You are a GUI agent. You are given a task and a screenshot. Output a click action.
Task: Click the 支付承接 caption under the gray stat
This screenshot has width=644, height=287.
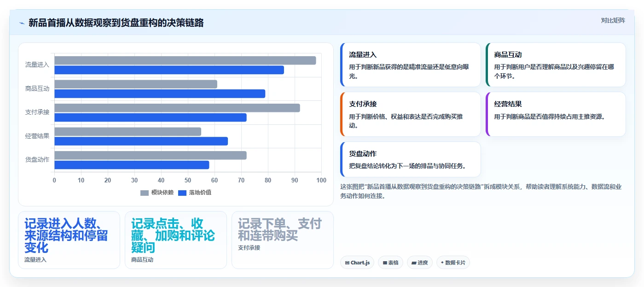click(x=249, y=248)
